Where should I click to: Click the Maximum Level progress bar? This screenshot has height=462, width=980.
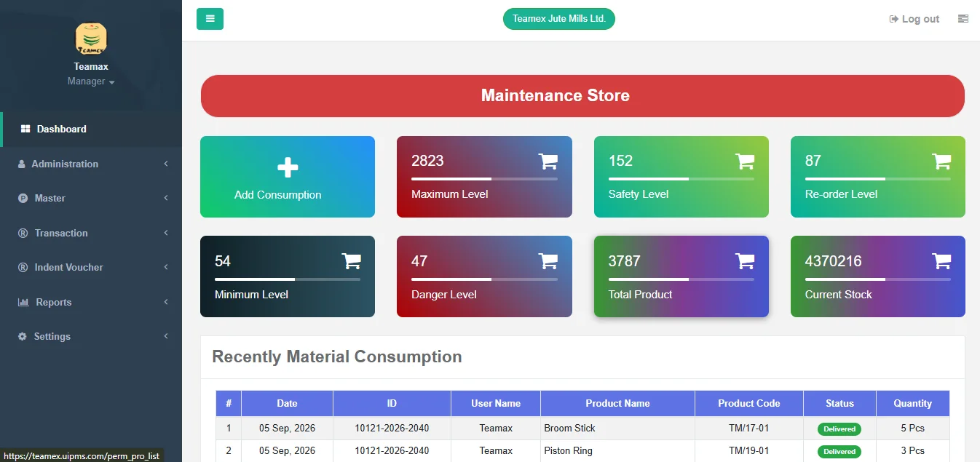(484, 179)
